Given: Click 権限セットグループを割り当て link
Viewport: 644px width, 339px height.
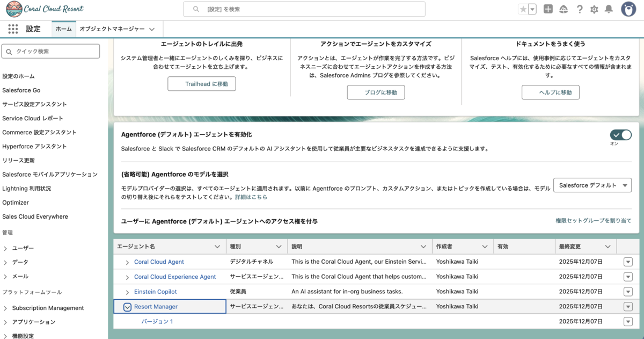Looking at the screenshot, I should pos(594,221).
